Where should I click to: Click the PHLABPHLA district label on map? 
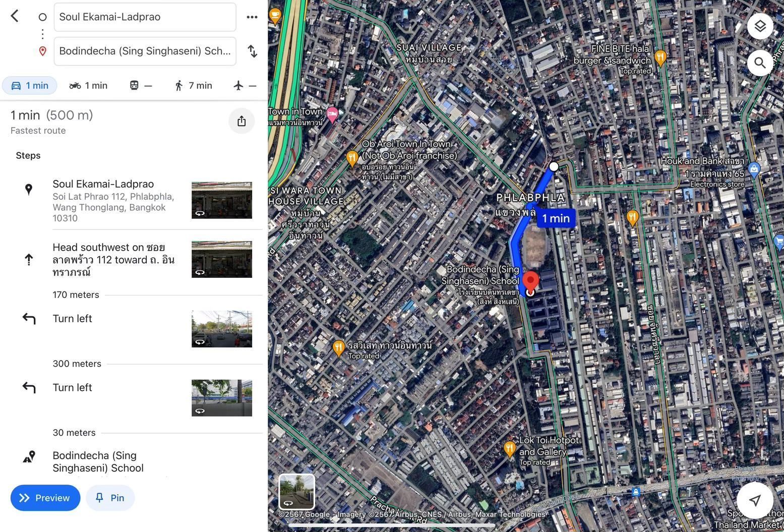530,198
